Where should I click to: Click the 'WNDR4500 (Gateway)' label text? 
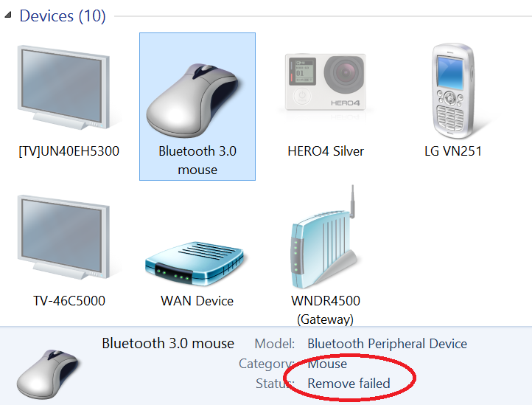(326, 310)
